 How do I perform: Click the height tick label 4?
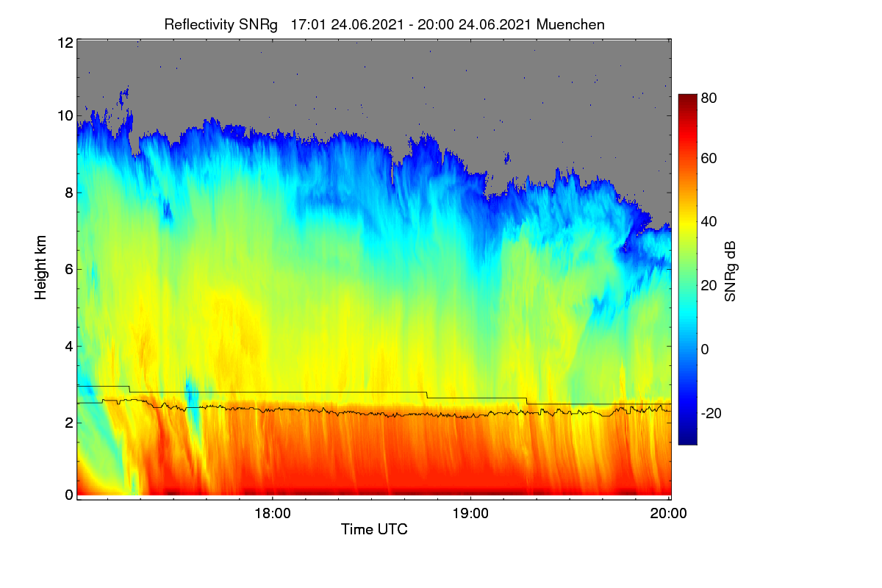(x=68, y=345)
